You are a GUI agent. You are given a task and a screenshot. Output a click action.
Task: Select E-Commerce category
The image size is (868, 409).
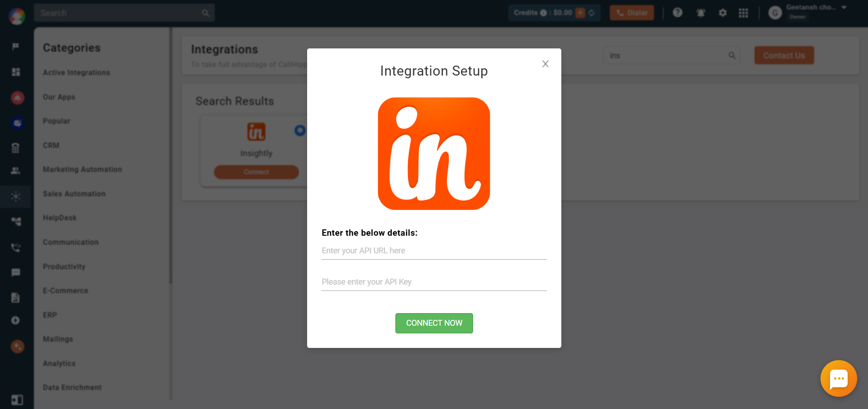[66, 290]
